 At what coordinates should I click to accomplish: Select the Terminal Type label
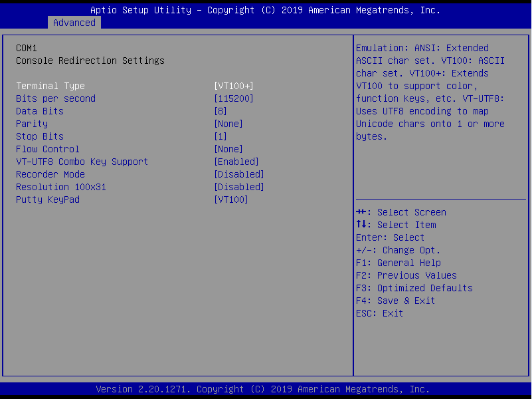point(50,86)
